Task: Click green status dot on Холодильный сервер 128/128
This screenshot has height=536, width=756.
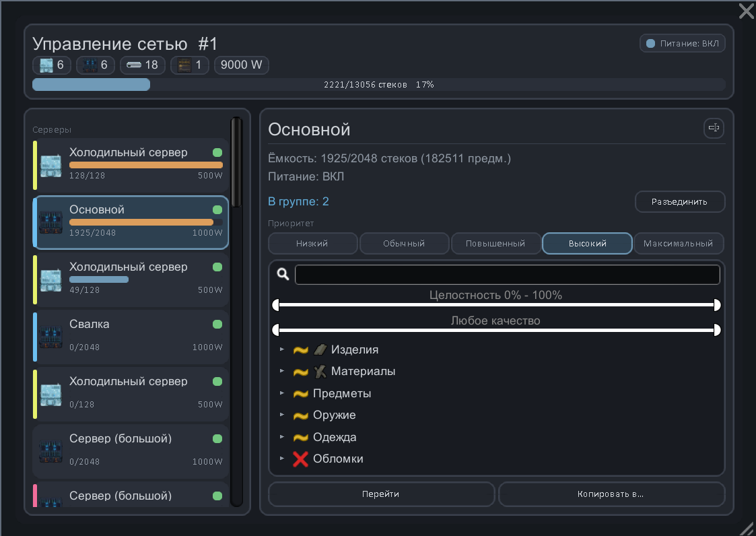Action: (217, 152)
